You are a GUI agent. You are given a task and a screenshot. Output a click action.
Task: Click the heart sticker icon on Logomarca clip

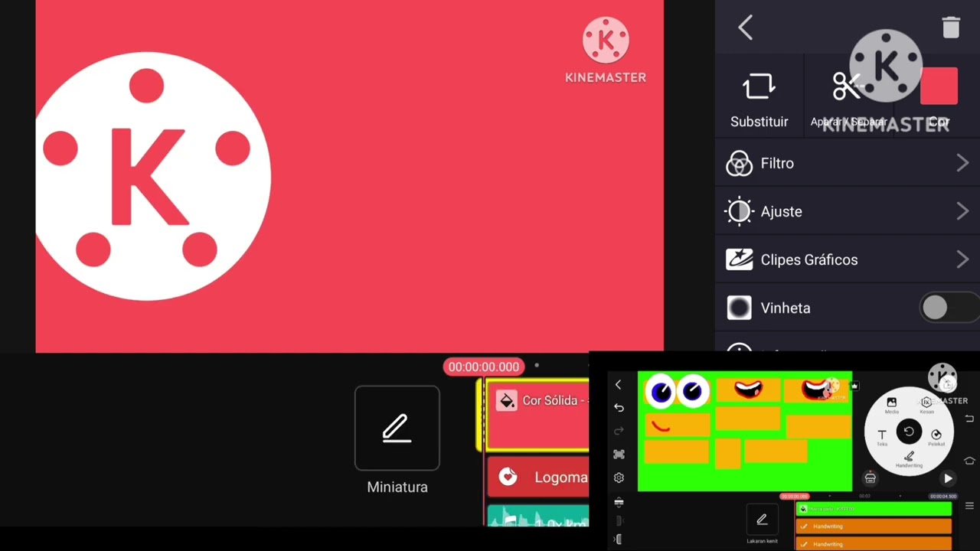tap(508, 478)
